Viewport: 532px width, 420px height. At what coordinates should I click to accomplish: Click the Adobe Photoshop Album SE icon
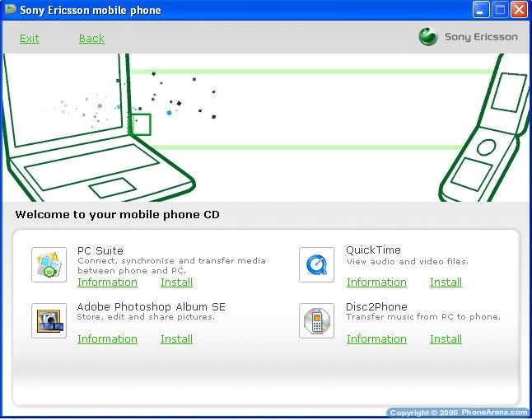click(x=49, y=320)
